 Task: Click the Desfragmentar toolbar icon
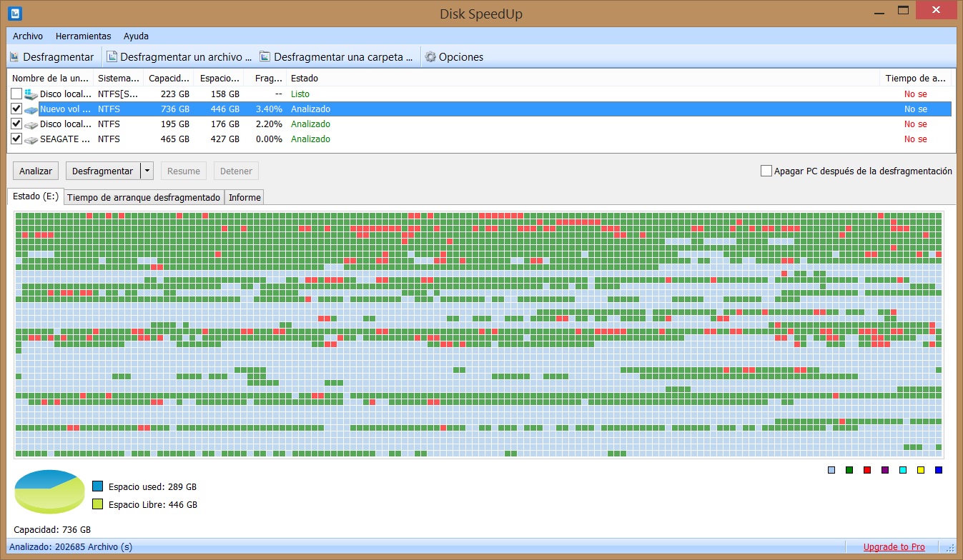tap(14, 57)
